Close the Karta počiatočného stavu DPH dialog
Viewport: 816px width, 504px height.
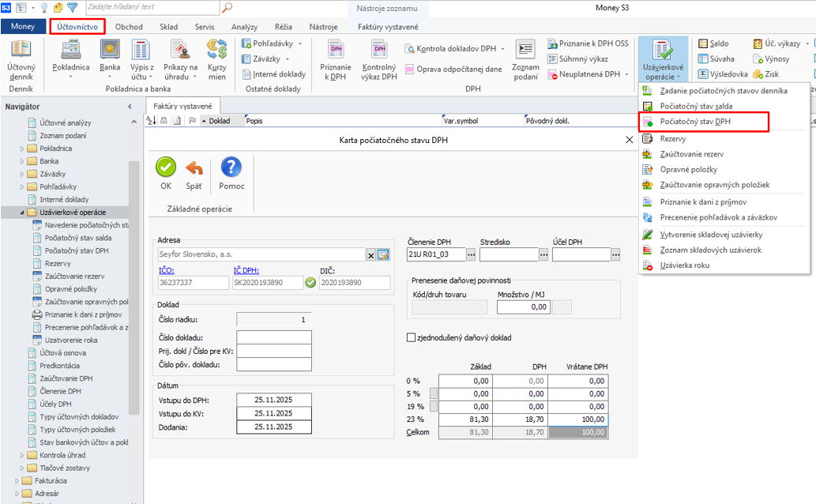point(629,140)
